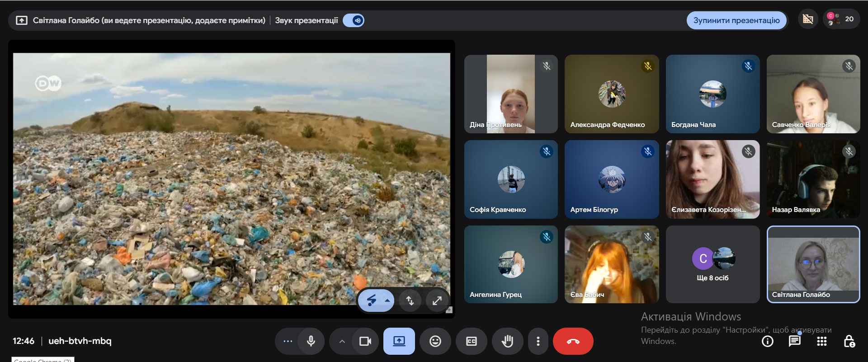Open the activities grid icon
The image size is (868, 362).
point(821,341)
